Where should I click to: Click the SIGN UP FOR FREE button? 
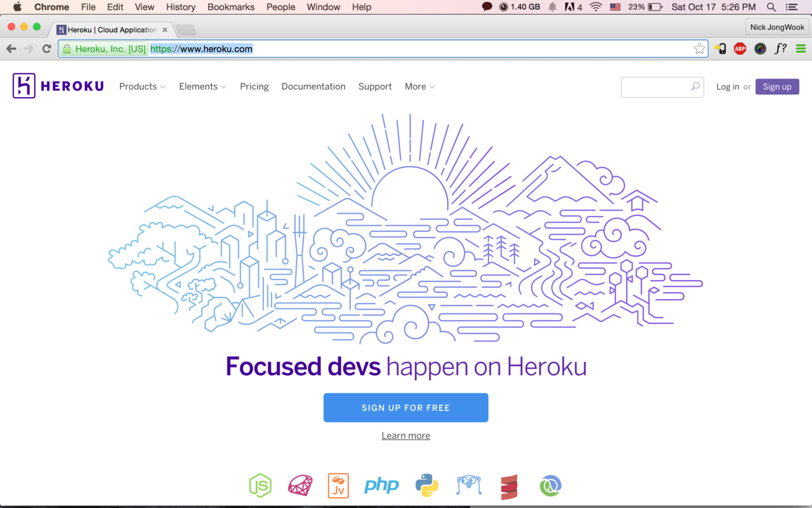point(406,408)
